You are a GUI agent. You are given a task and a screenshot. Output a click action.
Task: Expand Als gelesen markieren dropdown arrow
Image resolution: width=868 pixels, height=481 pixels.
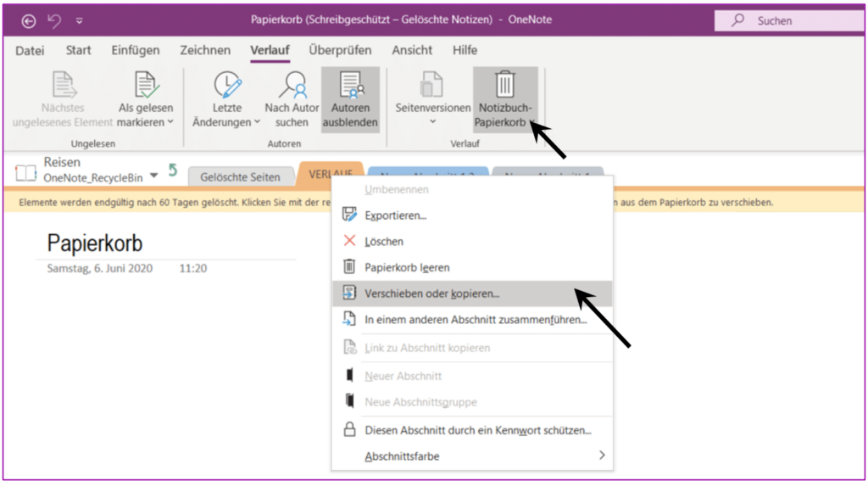click(x=170, y=122)
